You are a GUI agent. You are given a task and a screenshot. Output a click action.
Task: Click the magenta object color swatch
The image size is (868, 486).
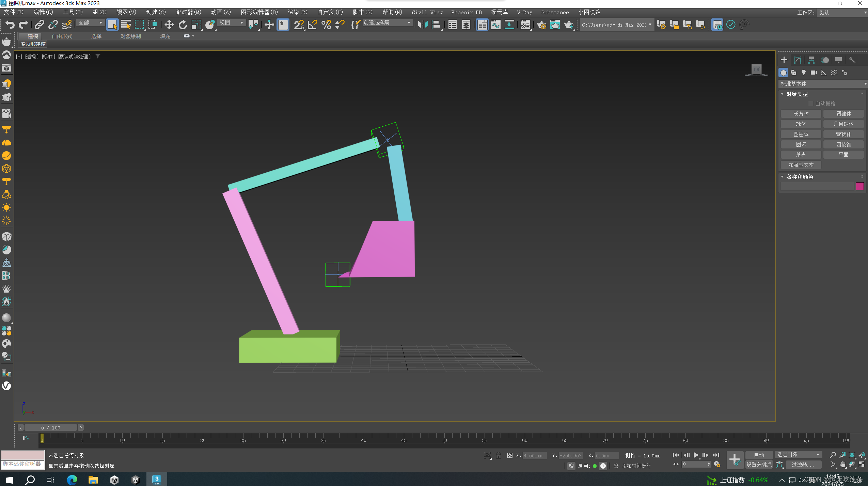click(x=859, y=186)
